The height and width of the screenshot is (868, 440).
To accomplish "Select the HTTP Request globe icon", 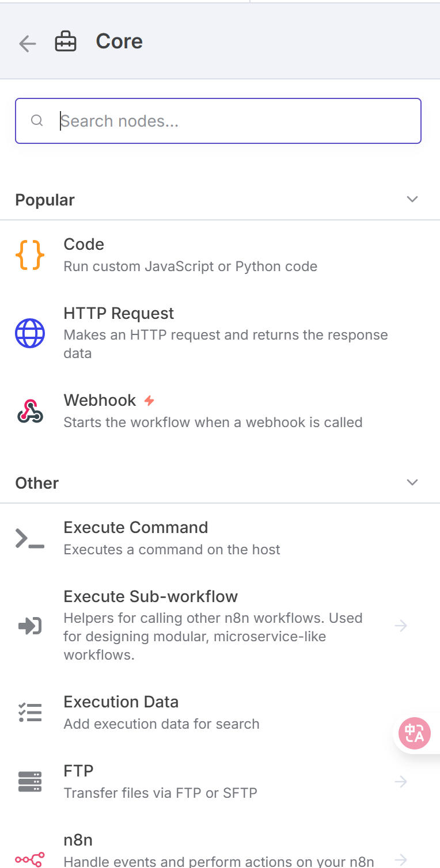I will pyautogui.click(x=30, y=333).
